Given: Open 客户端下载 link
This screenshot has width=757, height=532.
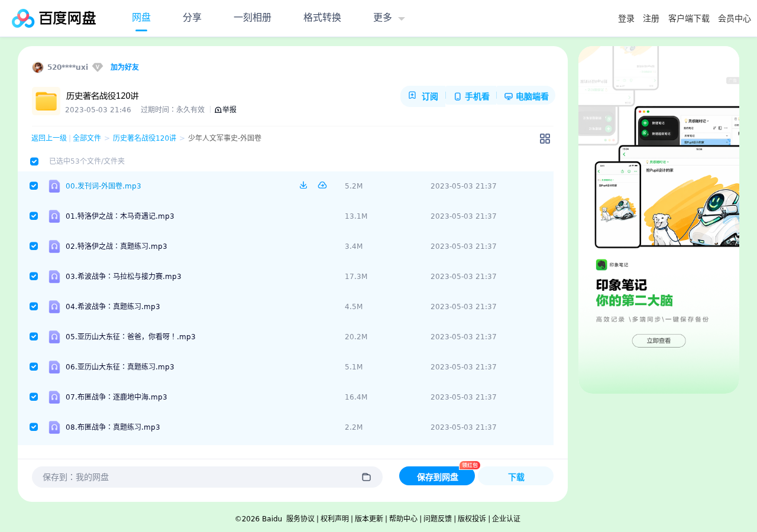Looking at the screenshot, I should point(689,19).
